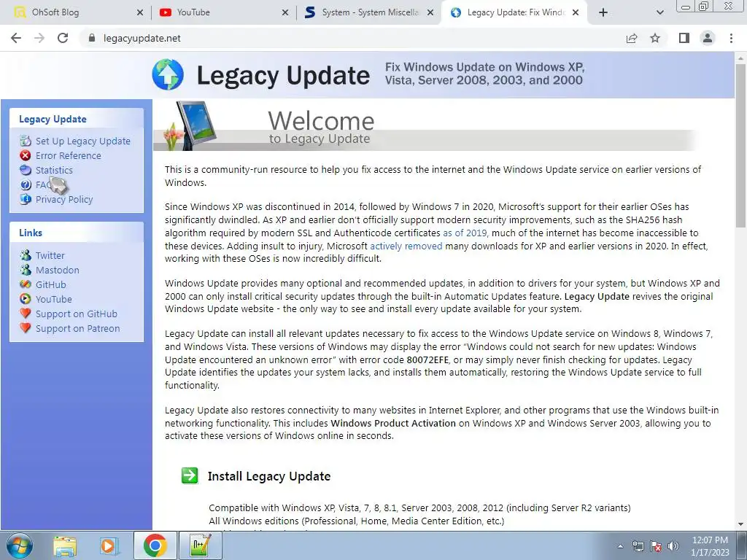This screenshot has width=747, height=560.
Task: Click the green arrow Install Legacy Update icon
Action: pos(190,475)
